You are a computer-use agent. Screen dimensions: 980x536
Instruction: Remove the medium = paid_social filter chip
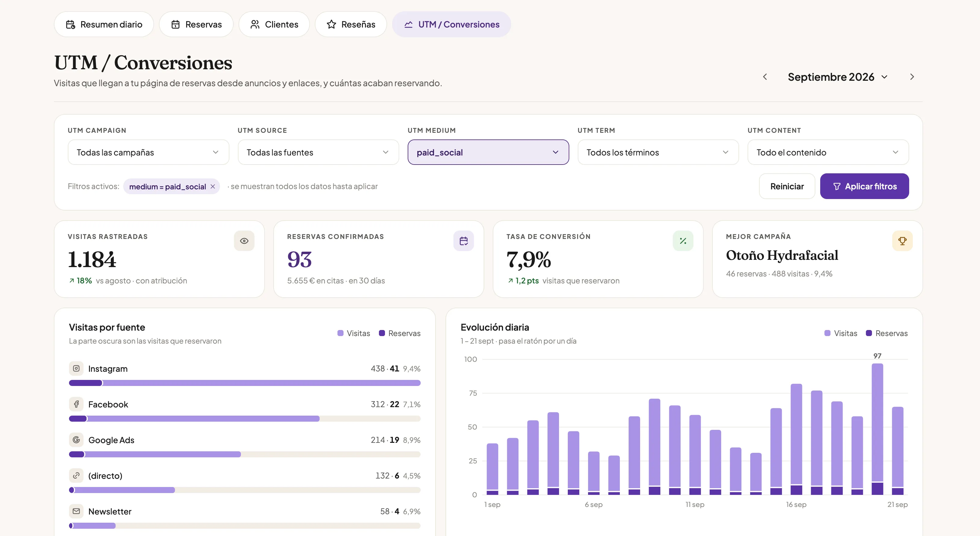coord(213,186)
